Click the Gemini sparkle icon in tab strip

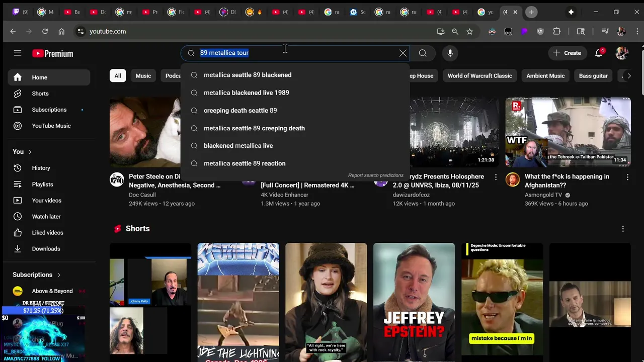[571, 12]
